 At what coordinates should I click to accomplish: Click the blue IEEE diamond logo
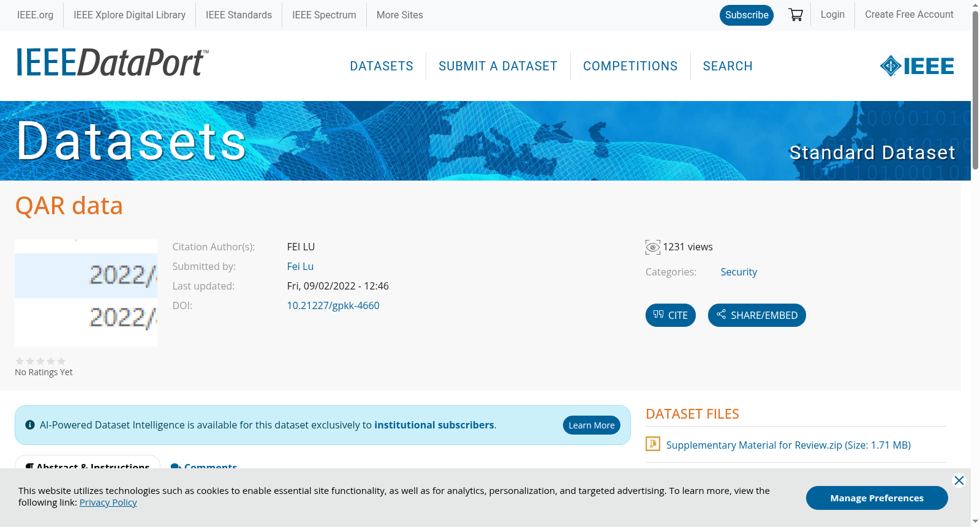tap(917, 65)
